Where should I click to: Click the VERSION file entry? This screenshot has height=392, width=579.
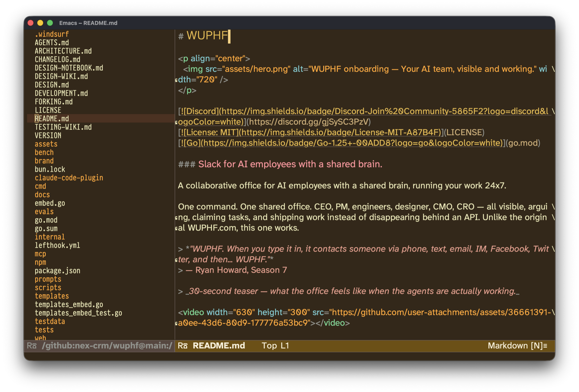click(48, 135)
